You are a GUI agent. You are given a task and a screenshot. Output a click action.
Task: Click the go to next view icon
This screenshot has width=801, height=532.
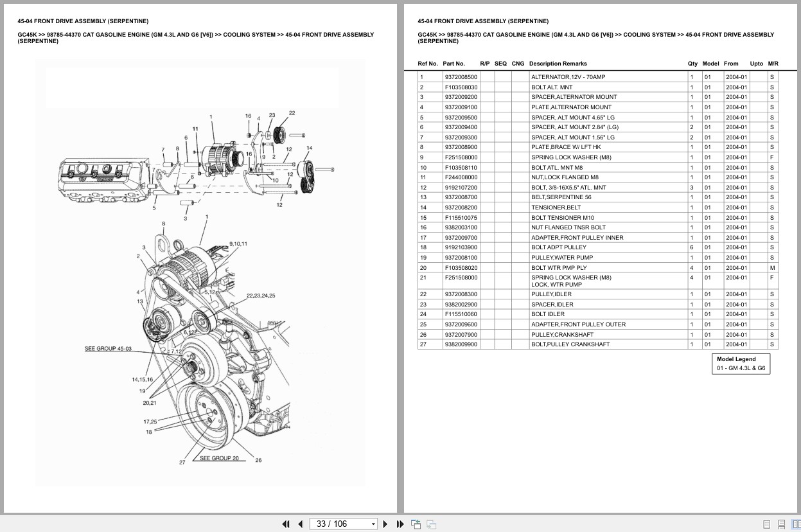431,524
